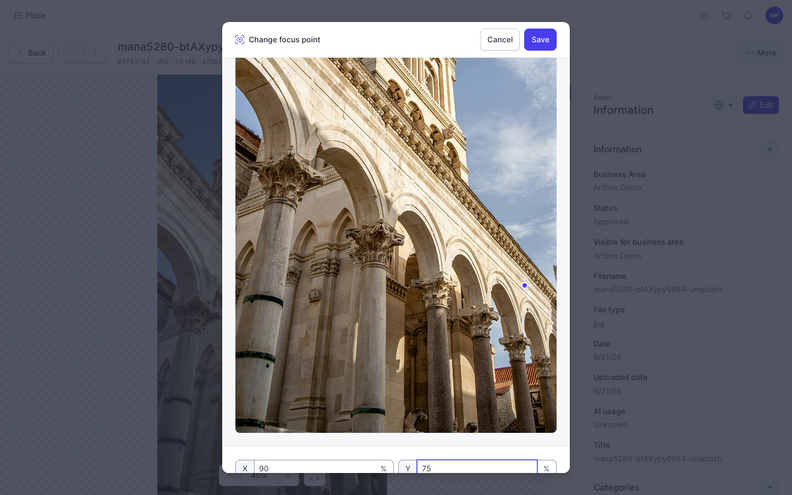The height and width of the screenshot is (495, 792).
Task: Open the MF user avatar menu
Action: click(774, 16)
